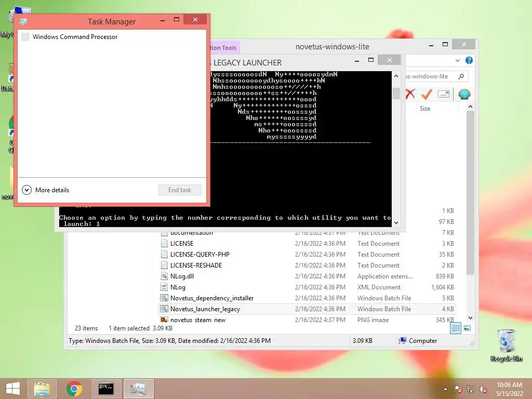
Task: Click the Explorer help question mark icon
Action: [469, 60]
